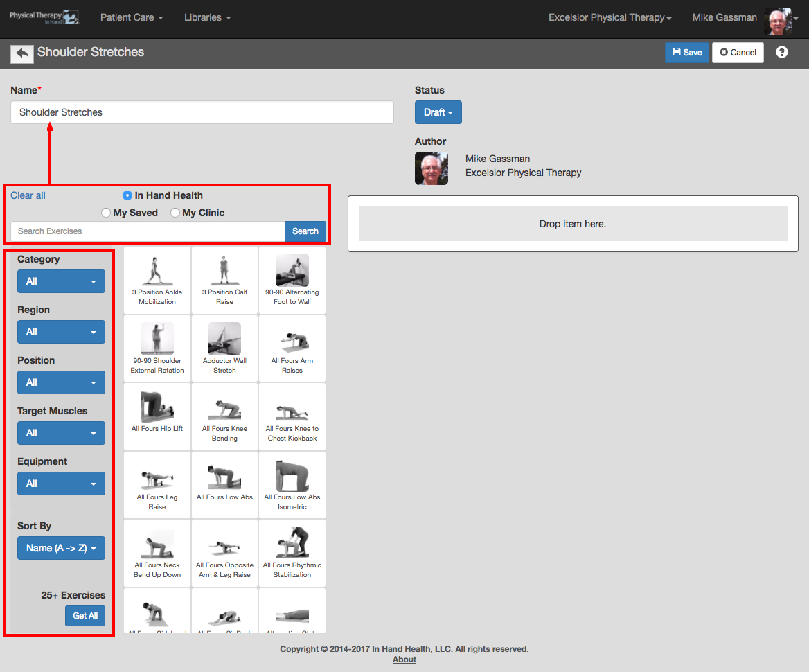Select the Adductor Wall Stretch exercise
The width and height of the screenshot is (809, 672).
pos(224,348)
